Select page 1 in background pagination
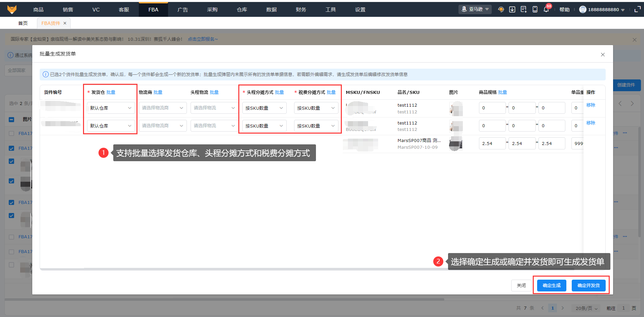Image resolution: width=644 pixels, height=317 pixels. click(x=553, y=308)
